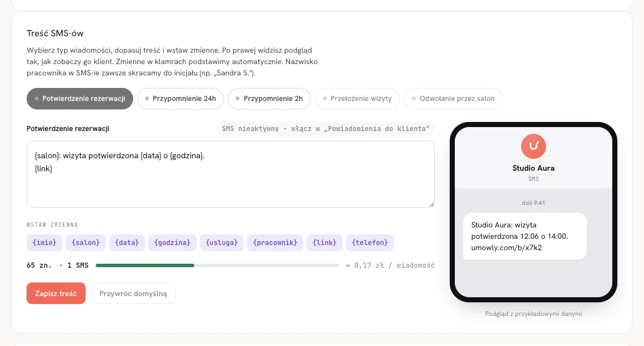Switch to Przypomnienie 24h tab
Image resolution: width=644 pixels, height=346 pixels.
point(180,99)
